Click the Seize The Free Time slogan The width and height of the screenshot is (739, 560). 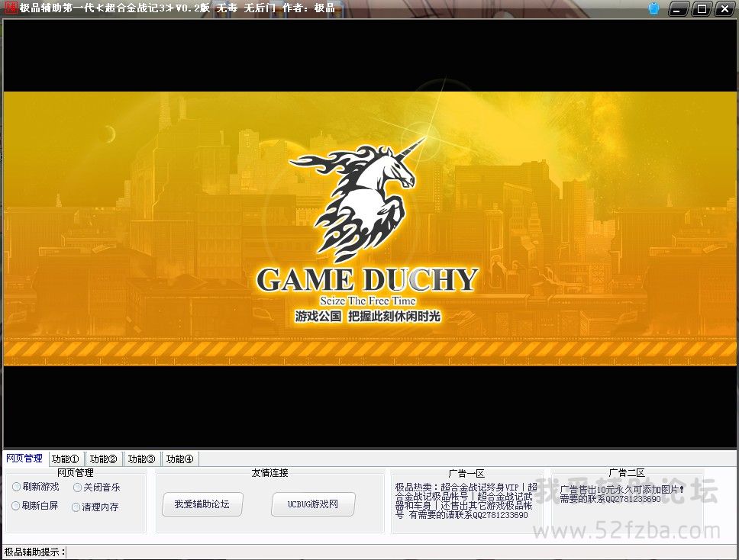[x=368, y=301]
